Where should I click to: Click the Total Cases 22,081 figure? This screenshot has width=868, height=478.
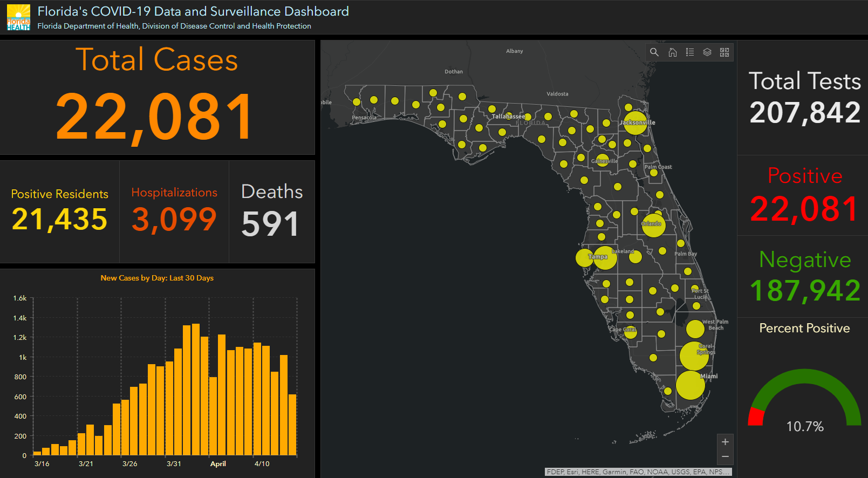pos(154,116)
